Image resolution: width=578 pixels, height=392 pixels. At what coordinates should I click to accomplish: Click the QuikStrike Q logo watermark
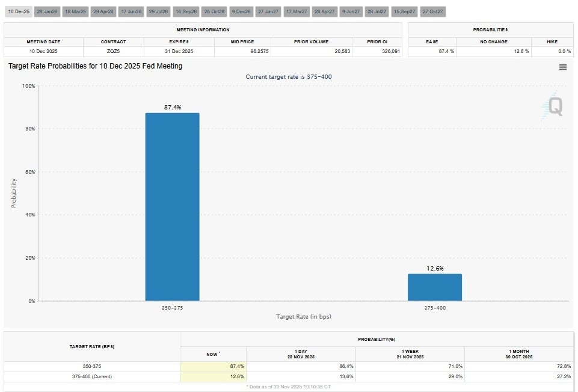[554, 107]
